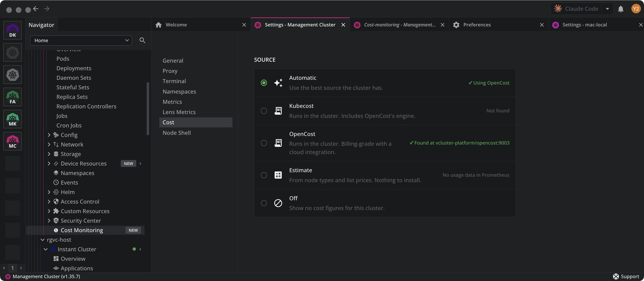Screen dimensions: 644x281
Task: Switch to the Preferences tab
Action: (x=498, y=25)
